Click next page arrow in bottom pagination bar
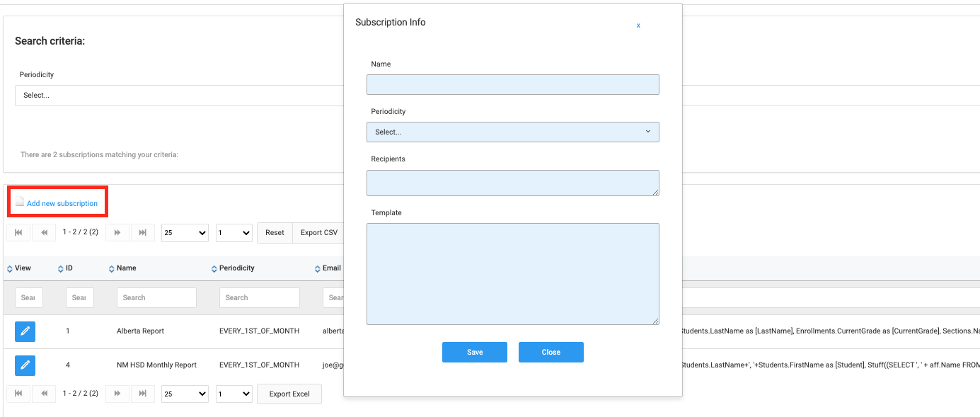This screenshot has width=980, height=417. (117, 394)
